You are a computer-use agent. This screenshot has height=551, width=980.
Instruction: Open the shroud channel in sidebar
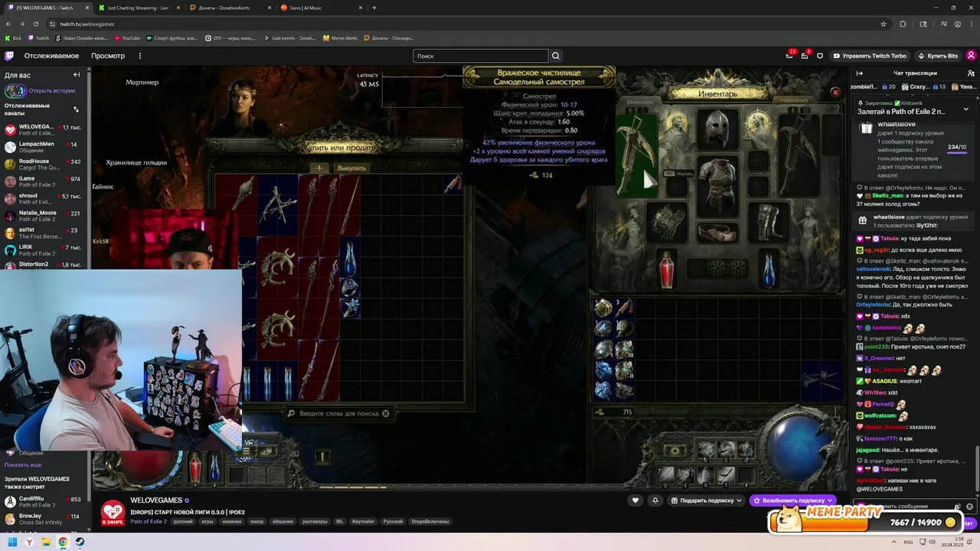44,198
